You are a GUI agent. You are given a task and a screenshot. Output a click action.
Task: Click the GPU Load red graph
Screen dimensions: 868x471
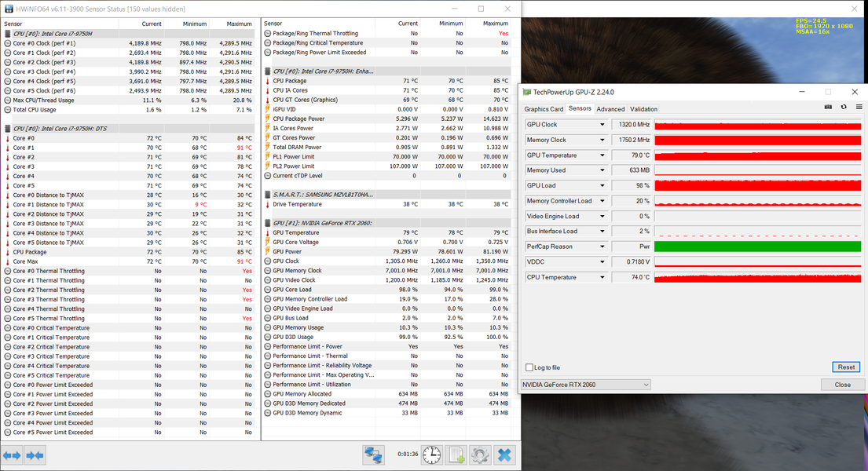(757, 186)
